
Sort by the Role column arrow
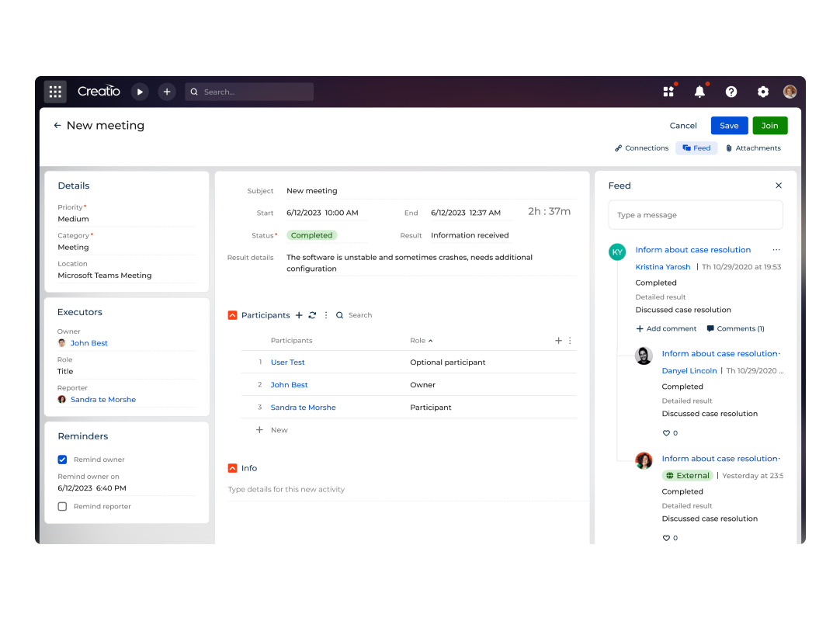[432, 340]
